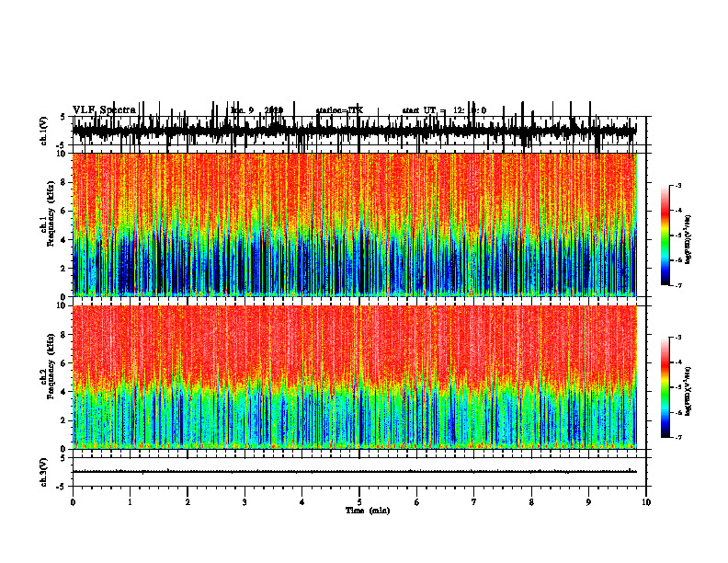This screenshot has width=728, height=563.
Task: Click the time axis tick label "5"
Action: tap(358, 502)
